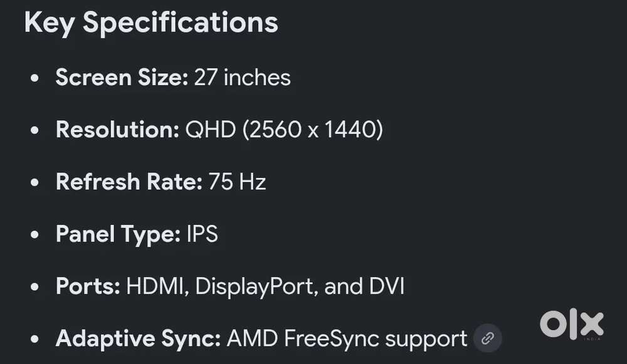Viewport: 627px width, 364px height.
Task: Click the bullet point beside Panel Type
Action: click(34, 234)
